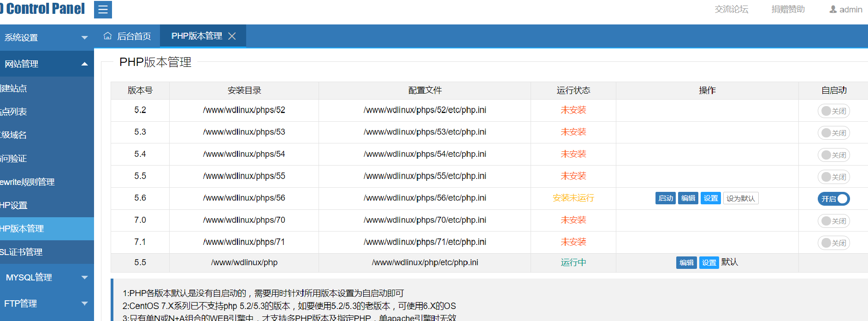The image size is (868, 321).
Task: Expand the MYSQL管理 sidebar dropdown arrow
Action: tap(84, 277)
